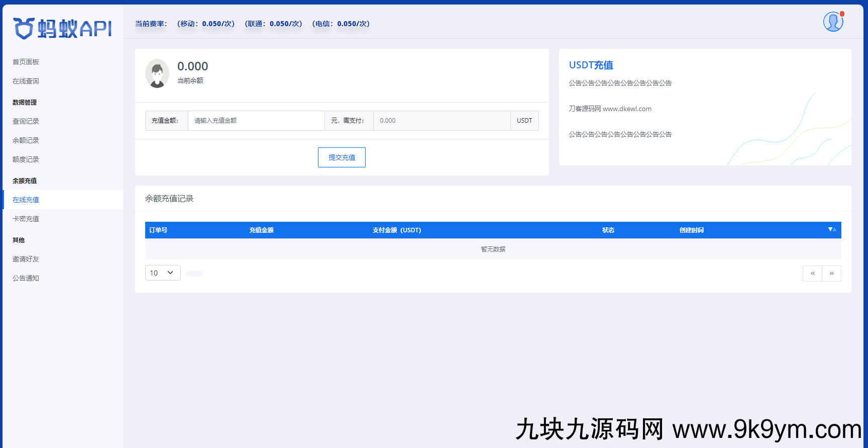The image size is (868, 448).
Task: Click the account avatar beside balance
Action: tap(157, 73)
